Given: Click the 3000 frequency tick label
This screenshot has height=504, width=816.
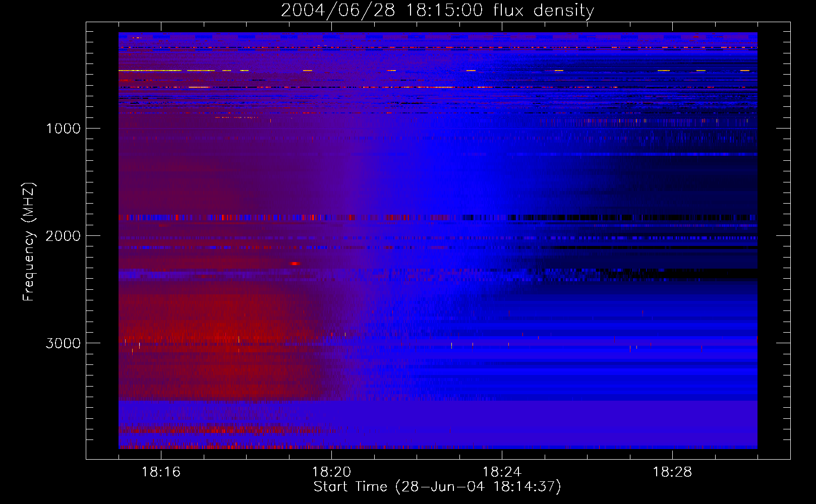Looking at the screenshot, I should click(63, 343).
